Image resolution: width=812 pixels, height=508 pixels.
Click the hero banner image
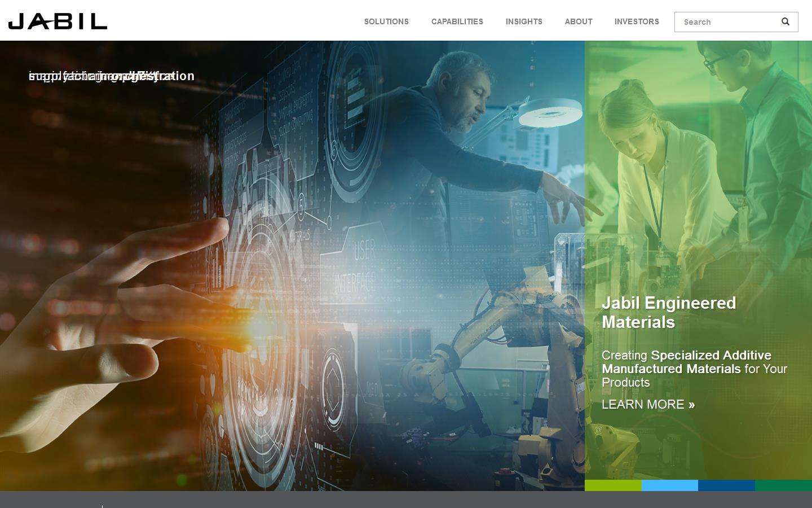293,265
